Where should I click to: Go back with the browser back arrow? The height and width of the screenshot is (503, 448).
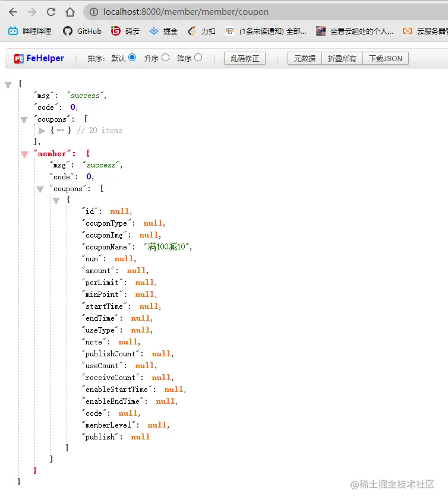coord(13,12)
